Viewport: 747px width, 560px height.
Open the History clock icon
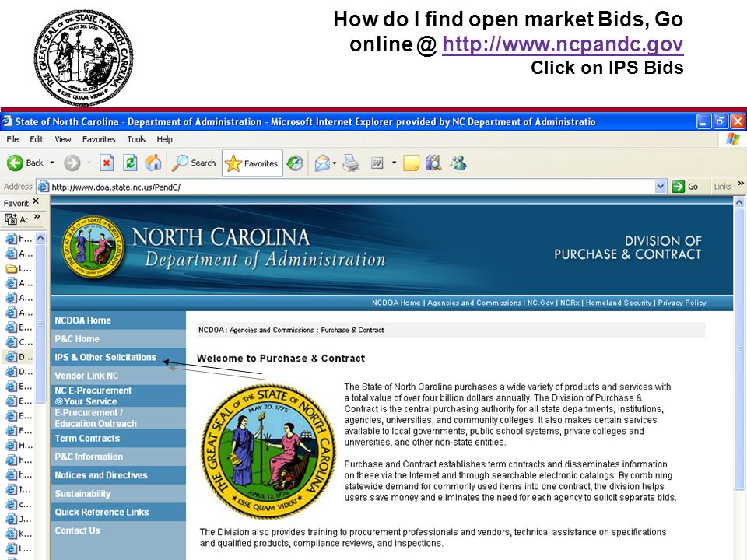pos(295,163)
